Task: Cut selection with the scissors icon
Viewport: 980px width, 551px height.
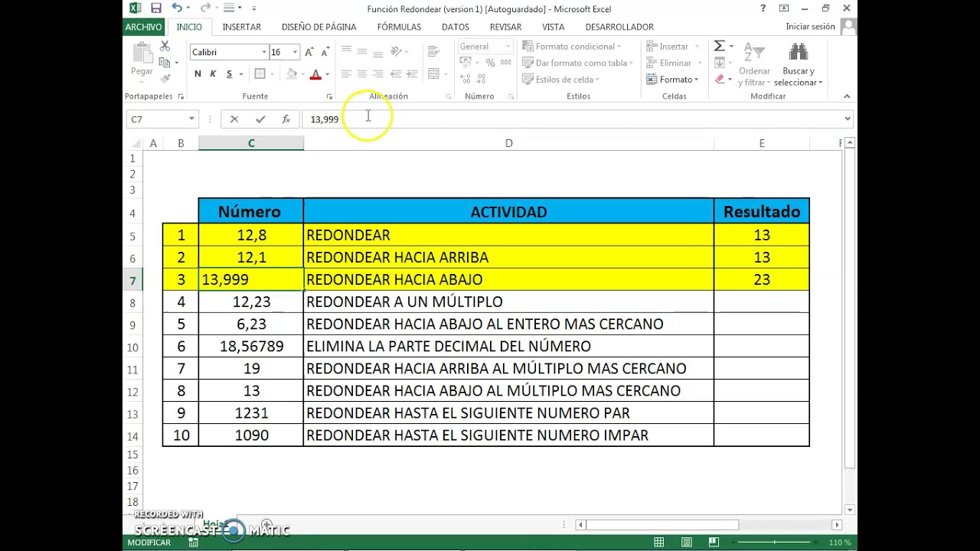Action: 165,47
